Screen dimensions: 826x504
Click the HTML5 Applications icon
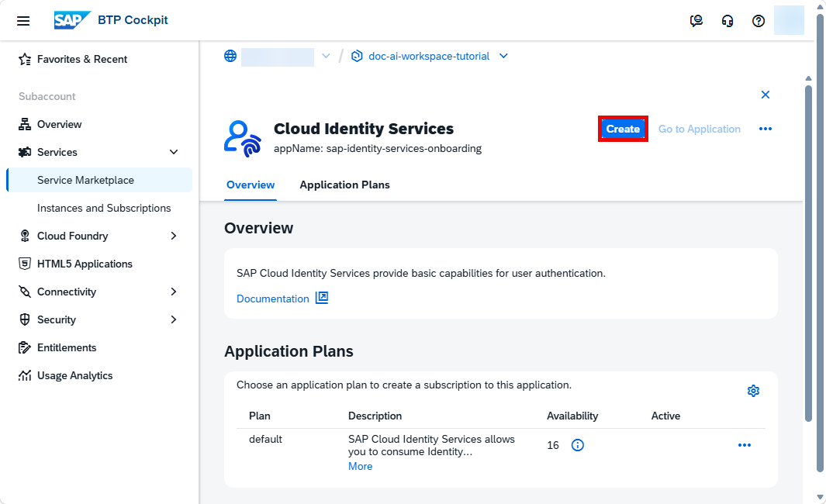pos(25,264)
